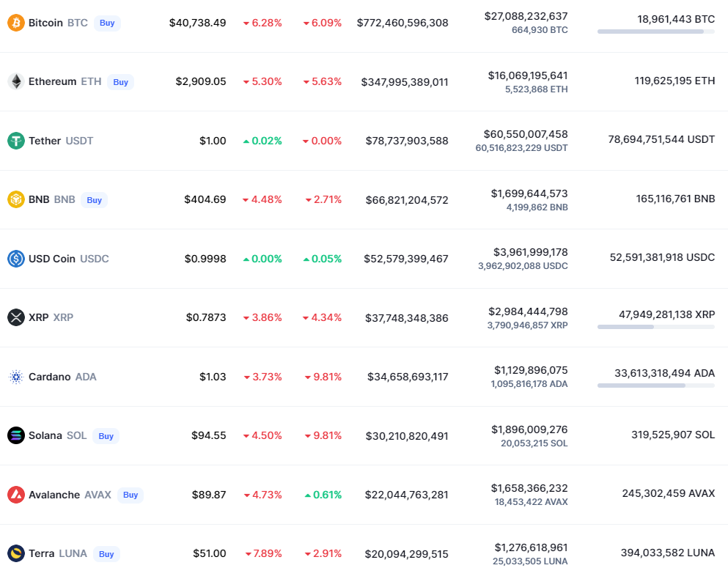Click the Ethereum diamond logo icon
This screenshot has width=728, height=579.
(x=16, y=81)
